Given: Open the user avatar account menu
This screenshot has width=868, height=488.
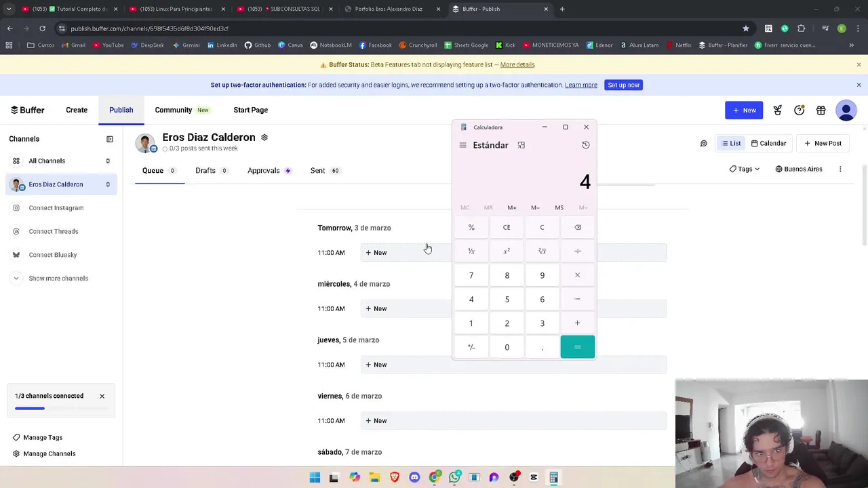Looking at the screenshot, I should (846, 110).
